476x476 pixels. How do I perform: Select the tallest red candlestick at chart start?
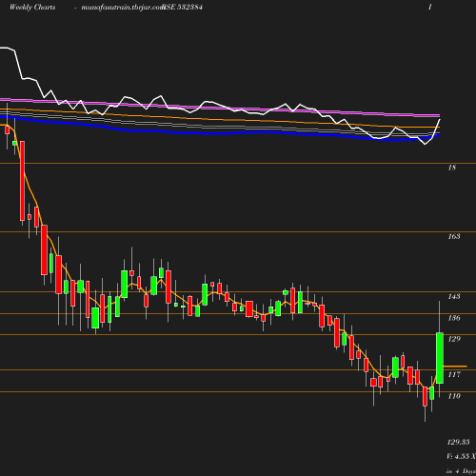click(22, 181)
